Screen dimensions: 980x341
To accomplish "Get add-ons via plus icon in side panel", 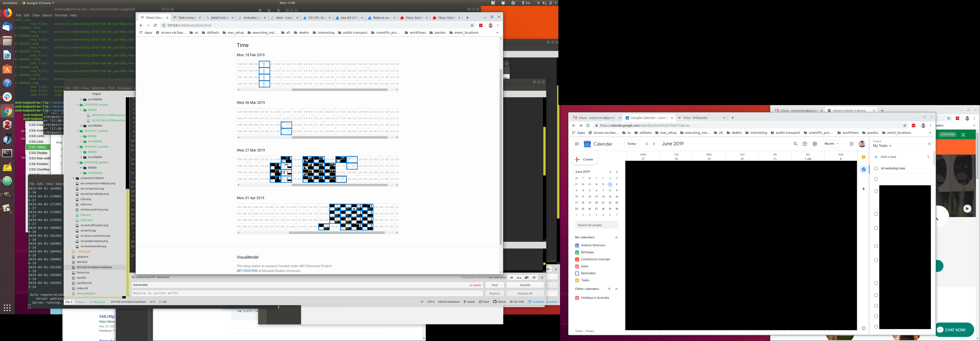I will click(864, 189).
